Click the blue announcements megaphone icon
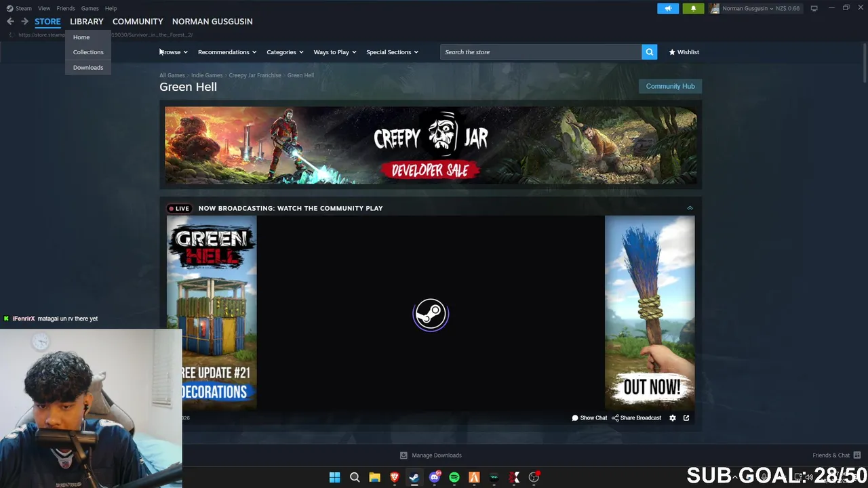This screenshot has height=488, width=868. 668,8
